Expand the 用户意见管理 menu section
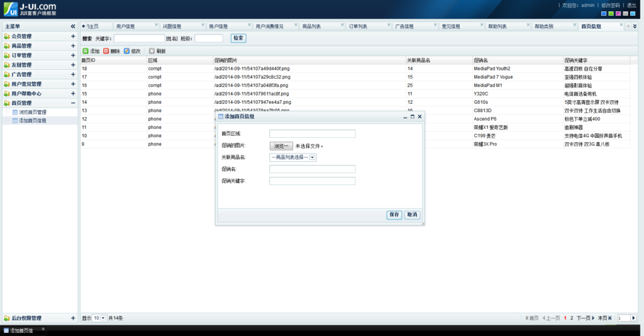The height and width of the screenshot is (336, 644). click(73, 84)
